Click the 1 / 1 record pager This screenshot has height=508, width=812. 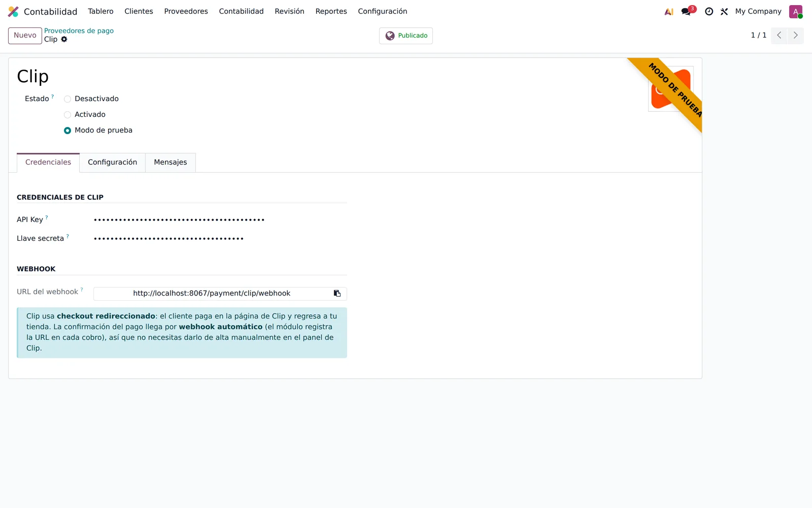pyautogui.click(x=759, y=36)
